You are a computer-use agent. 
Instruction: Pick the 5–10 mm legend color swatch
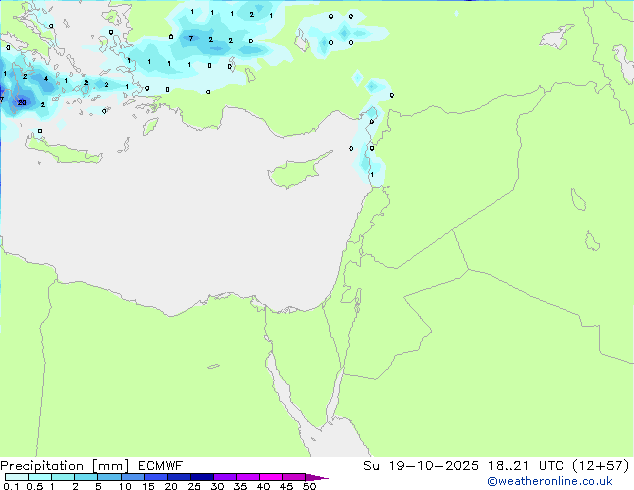[x=110, y=477]
